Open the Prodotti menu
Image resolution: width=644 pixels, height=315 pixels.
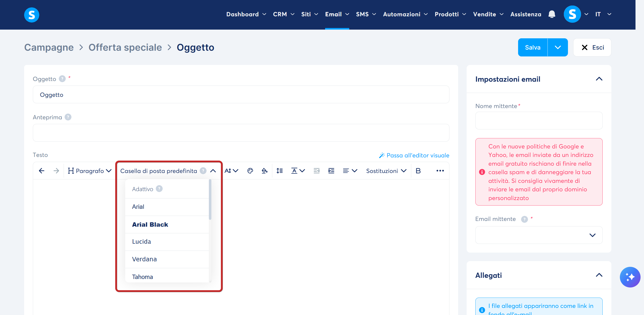click(x=450, y=14)
